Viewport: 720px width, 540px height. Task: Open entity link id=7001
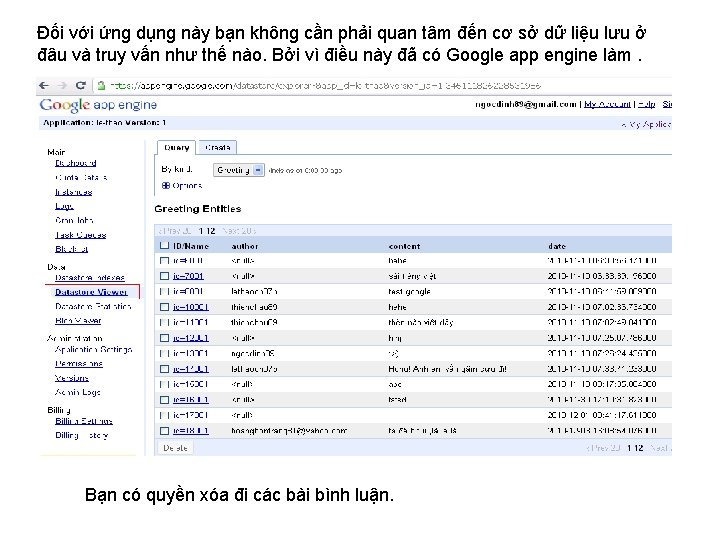188,276
